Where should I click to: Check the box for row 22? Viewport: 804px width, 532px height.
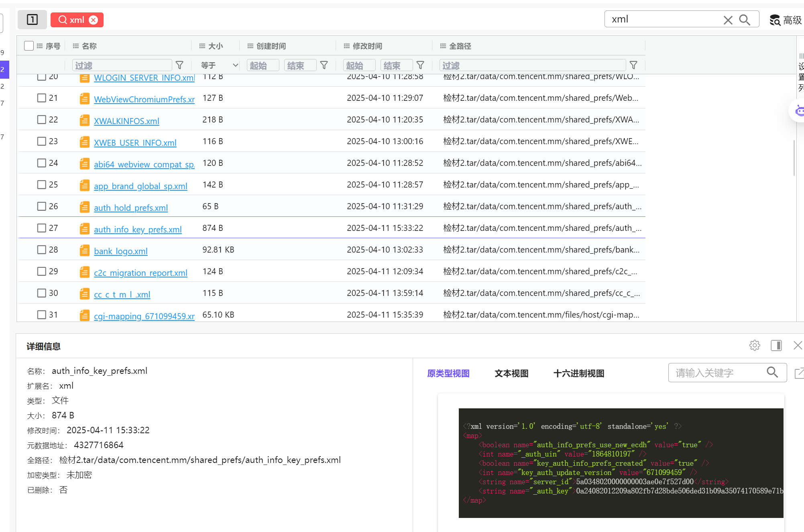pyautogui.click(x=41, y=120)
